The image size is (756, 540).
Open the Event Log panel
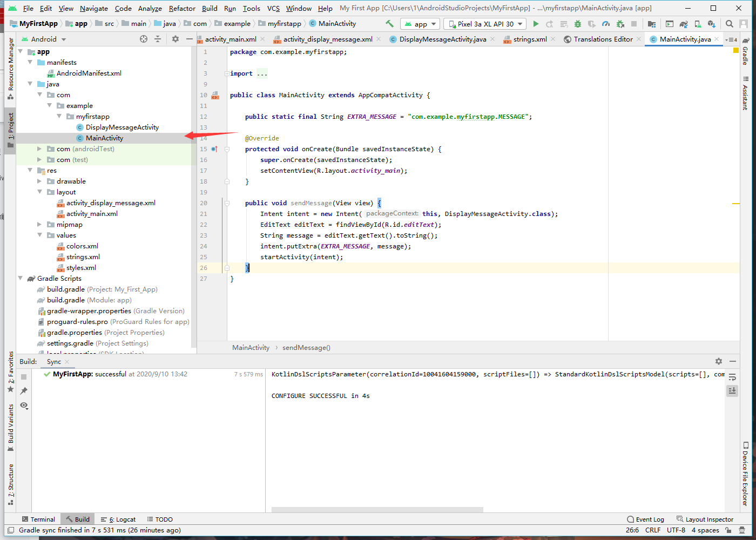tap(645, 519)
